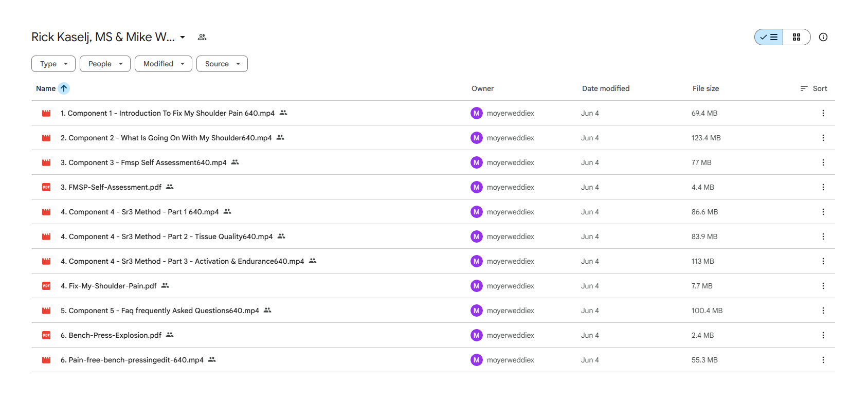The height and width of the screenshot is (401, 868).
Task: Open more actions for Activation & Endurance640.mp4
Action: 823,261
